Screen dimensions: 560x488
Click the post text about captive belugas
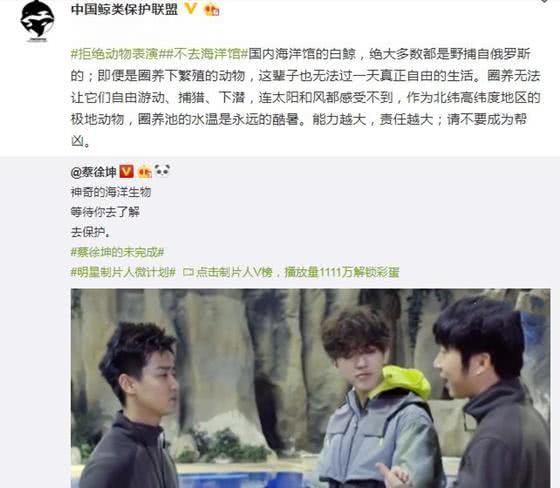click(x=305, y=97)
